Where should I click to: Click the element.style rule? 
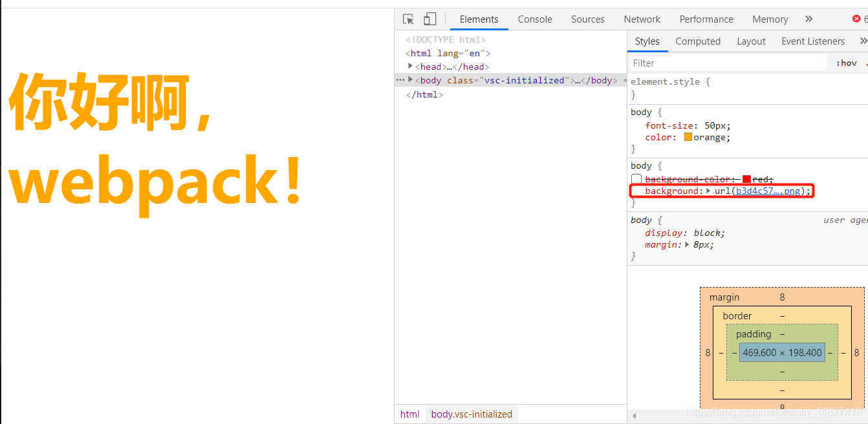point(671,81)
